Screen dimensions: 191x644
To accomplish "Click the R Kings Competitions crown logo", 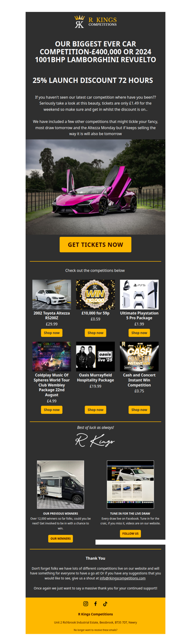I will (95, 22).
